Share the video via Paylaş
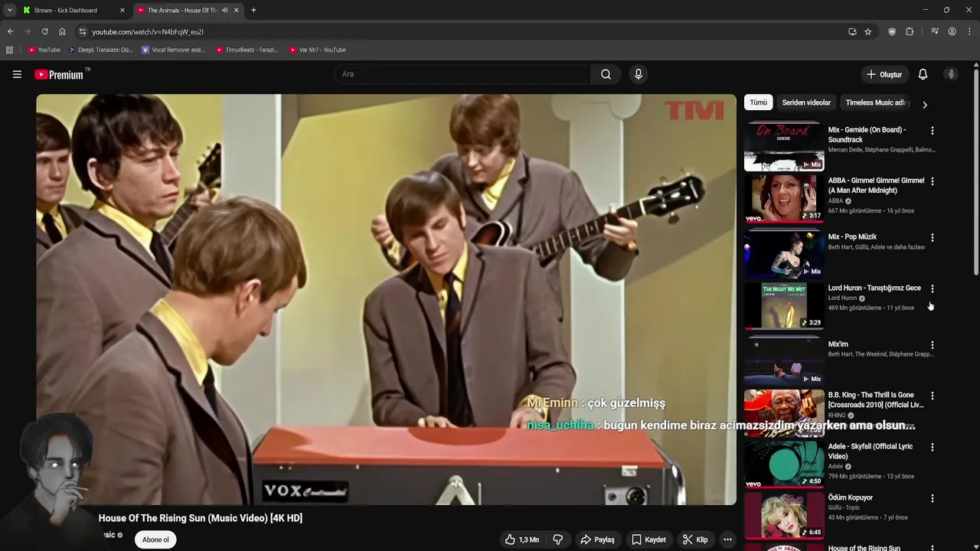Screen dimensions: 980x551 pos(597,540)
